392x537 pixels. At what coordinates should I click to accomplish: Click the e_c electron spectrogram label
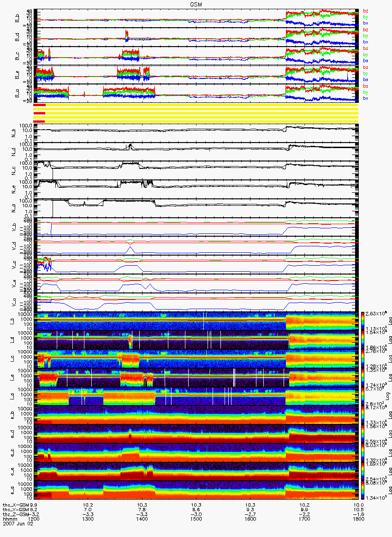pyautogui.click(x=12, y=453)
